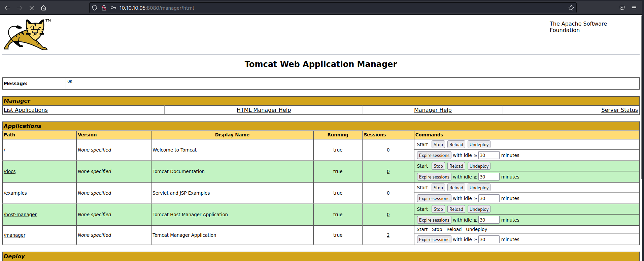Expire sessions for /docs
Screen dimensions: 644x261
[x=434, y=177]
